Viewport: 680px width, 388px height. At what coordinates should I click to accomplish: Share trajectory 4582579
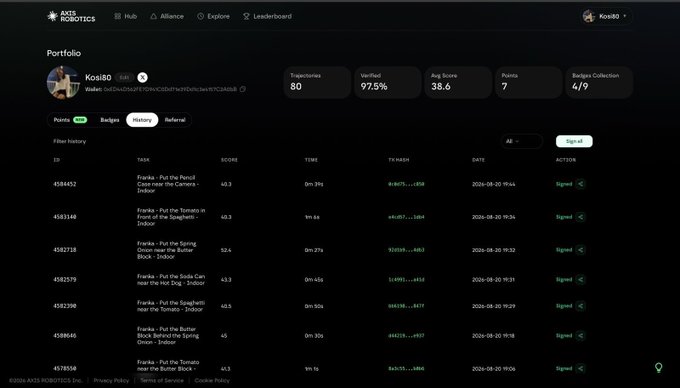581,280
